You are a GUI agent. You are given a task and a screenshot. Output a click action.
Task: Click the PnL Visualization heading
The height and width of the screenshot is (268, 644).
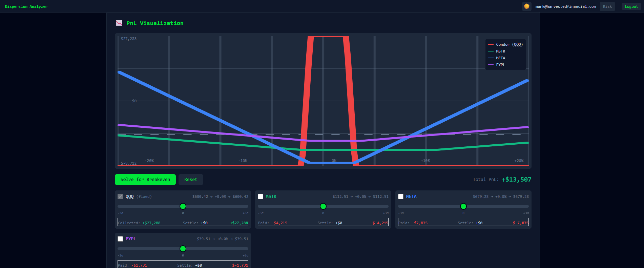click(155, 23)
